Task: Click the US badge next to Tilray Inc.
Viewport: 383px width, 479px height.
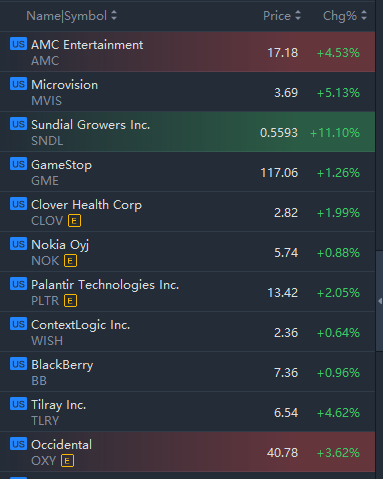Action: coord(18,404)
